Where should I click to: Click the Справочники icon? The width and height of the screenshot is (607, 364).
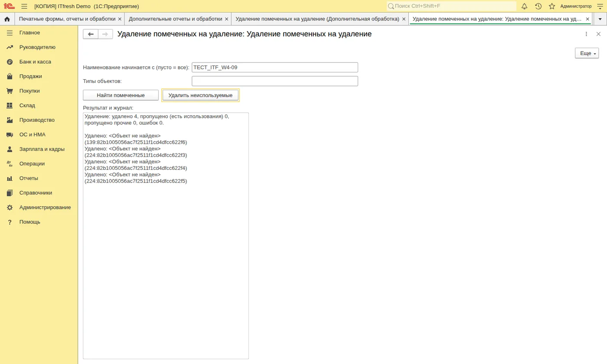tap(10, 193)
